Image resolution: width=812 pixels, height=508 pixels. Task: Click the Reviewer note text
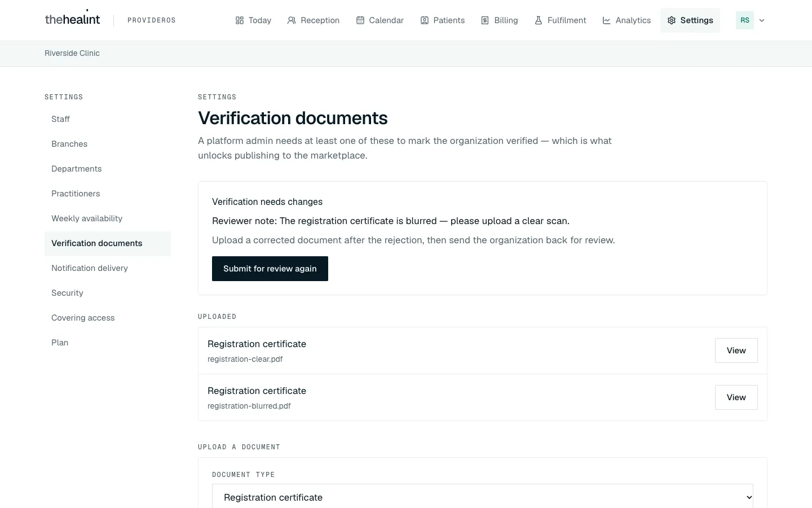tap(391, 221)
